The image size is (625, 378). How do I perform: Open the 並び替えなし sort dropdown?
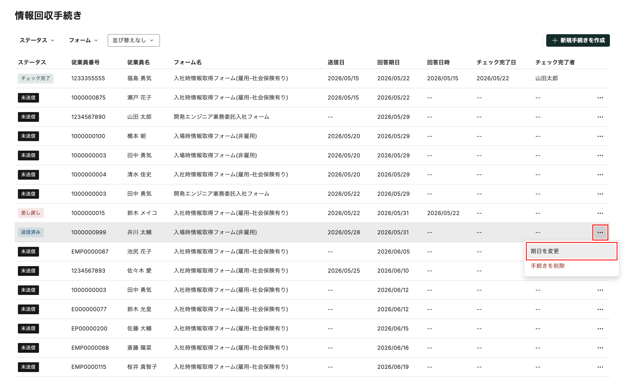click(134, 40)
